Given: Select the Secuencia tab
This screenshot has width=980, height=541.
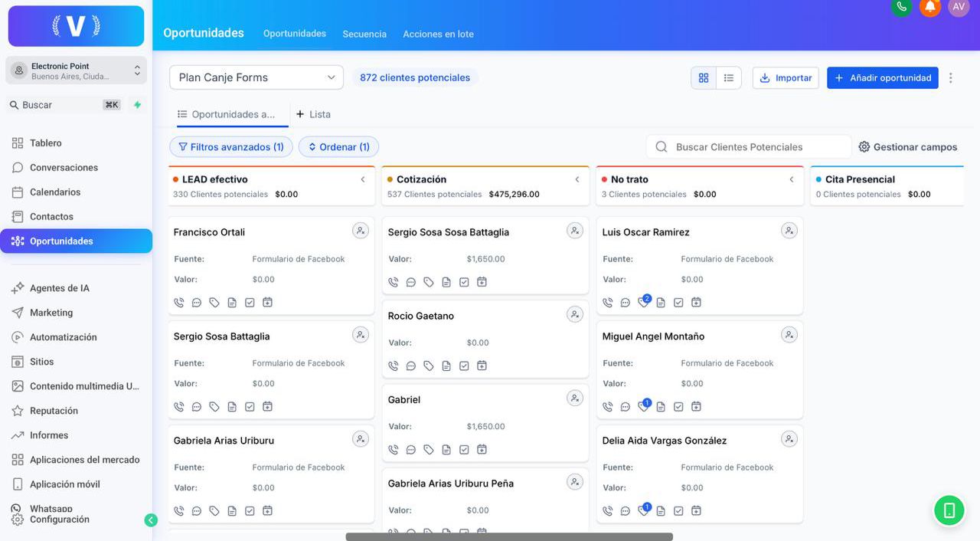Looking at the screenshot, I should 364,34.
